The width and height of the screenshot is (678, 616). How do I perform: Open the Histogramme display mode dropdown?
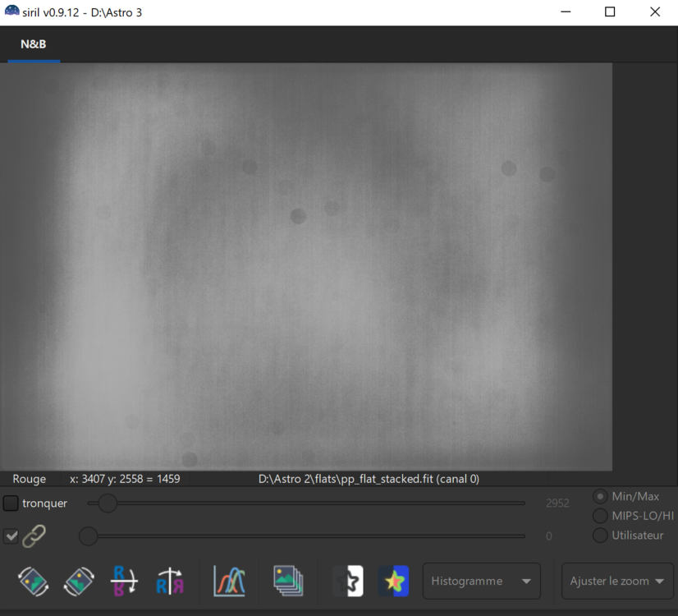click(x=481, y=581)
